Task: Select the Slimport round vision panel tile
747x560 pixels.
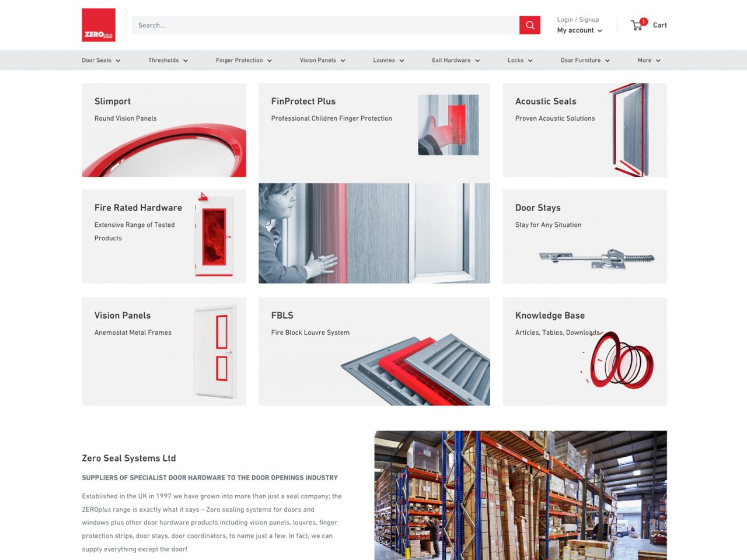Action: 164,129
